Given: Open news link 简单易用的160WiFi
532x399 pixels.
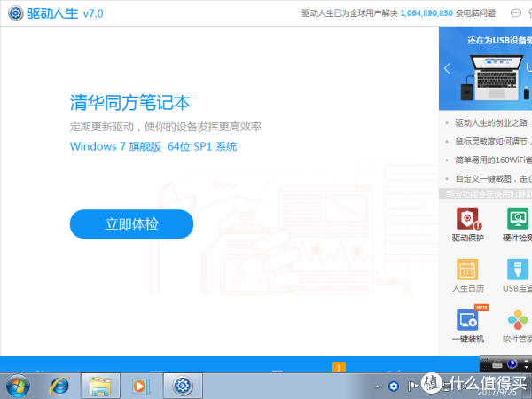Looking at the screenshot, I should (493, 160).
